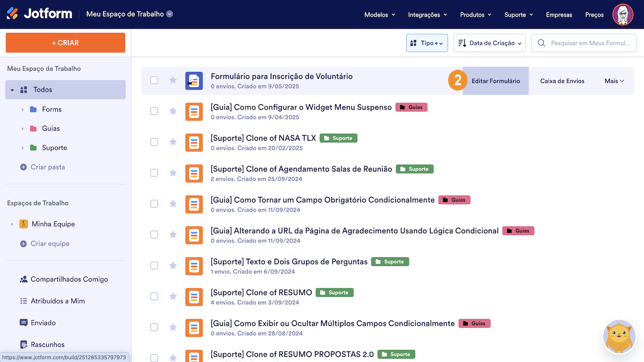Star the Formulário para Inscrição de Voluntário form
The height and width of the screenshot is (362, 644).
pos(173,80)
